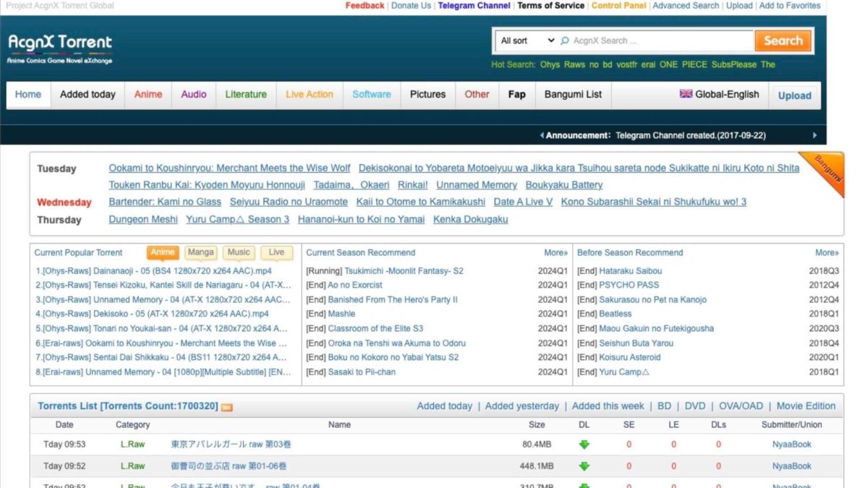The height and width of the screenshot is (488, 868).
Task: Filter torrents by BD
Action: [664, 406]
